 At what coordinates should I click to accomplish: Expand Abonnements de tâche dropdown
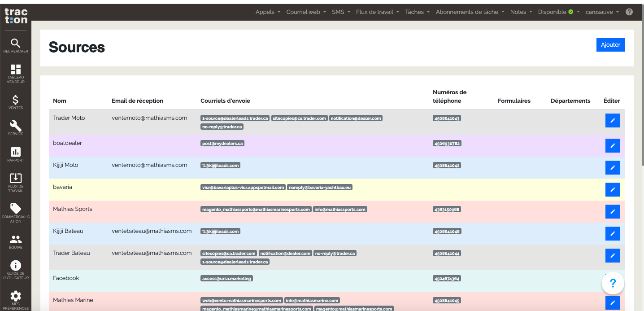(470, 12)
